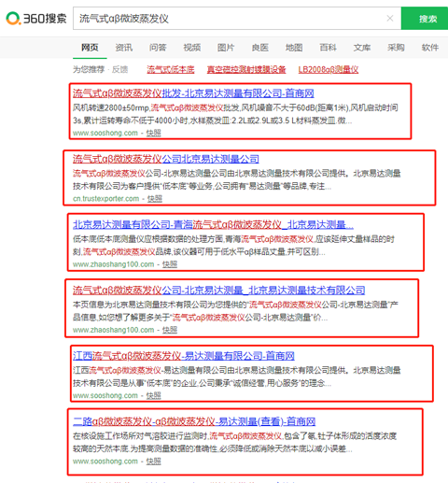The width and height of the screenshot is (448, 483).
Task: Open the 软件 tab
Action: [x=430, y=48]
